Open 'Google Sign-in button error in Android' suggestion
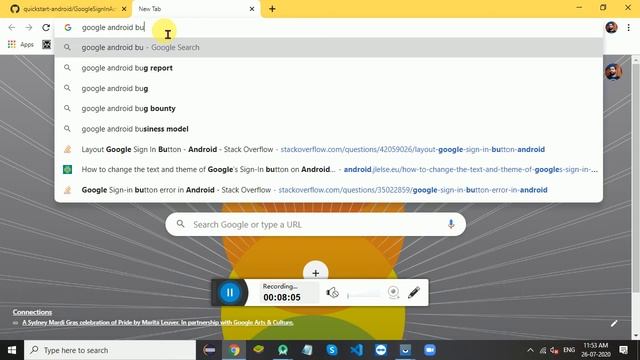Viewport: 640px width, 360px height. [x=329, y=190]
